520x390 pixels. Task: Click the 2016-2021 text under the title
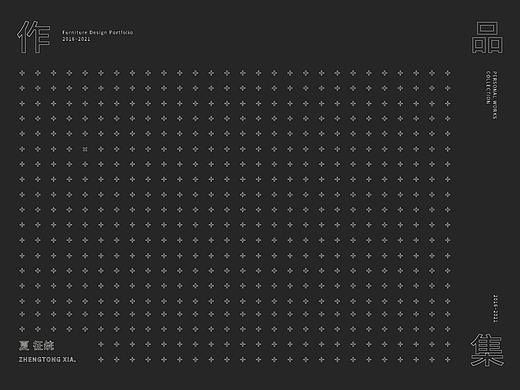pyautogui.click(x=76, y=39)
